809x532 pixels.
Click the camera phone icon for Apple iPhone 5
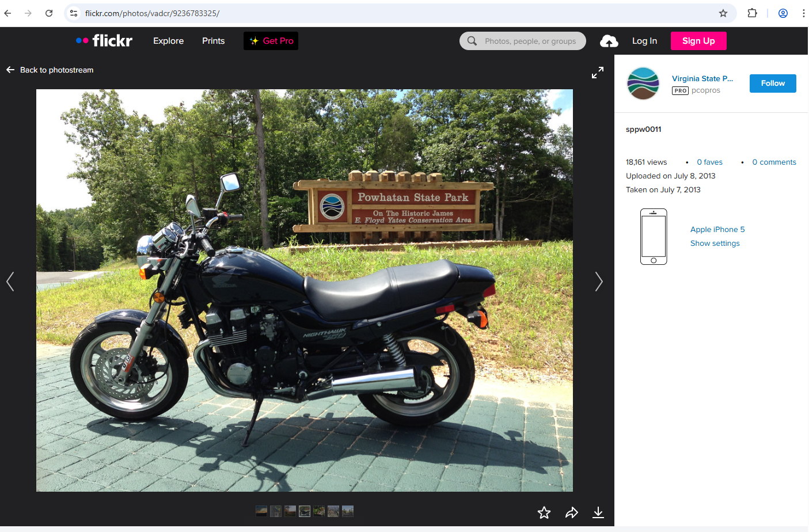pos(654,236)
